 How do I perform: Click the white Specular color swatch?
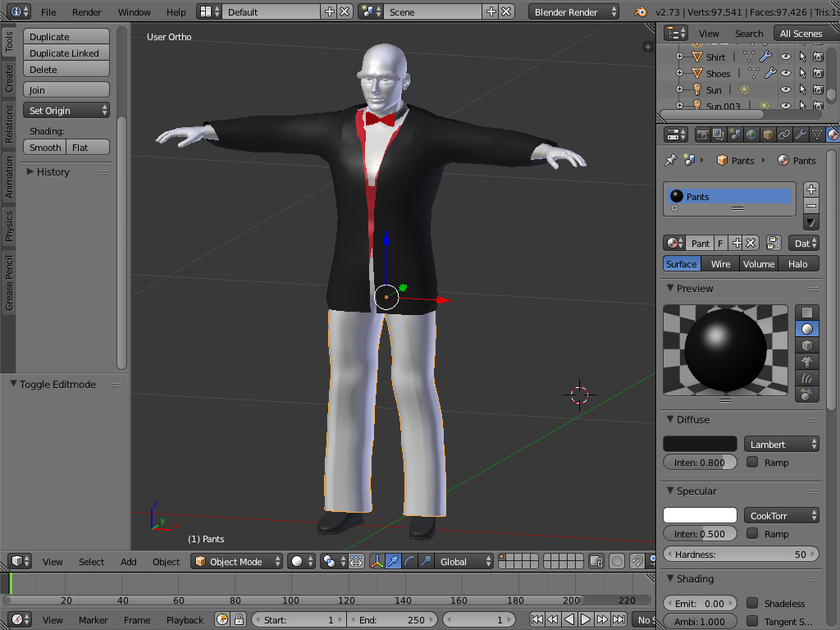pos(700,516)
